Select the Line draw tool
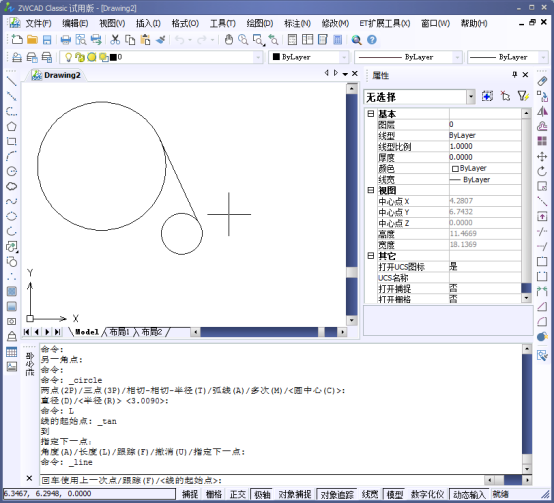Viewport: 554px width, 503px height. [12, 81]
